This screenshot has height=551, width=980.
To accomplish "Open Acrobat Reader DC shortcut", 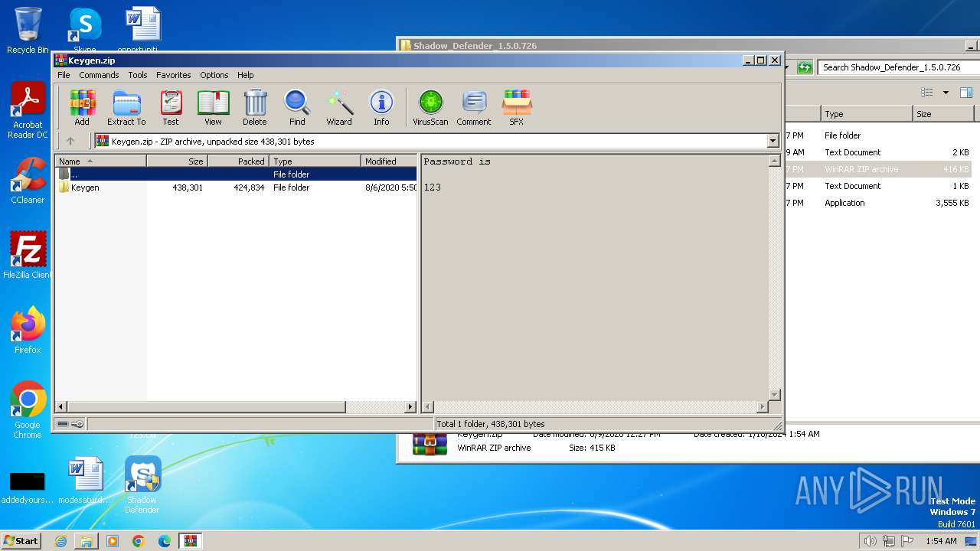I will 28,111.
